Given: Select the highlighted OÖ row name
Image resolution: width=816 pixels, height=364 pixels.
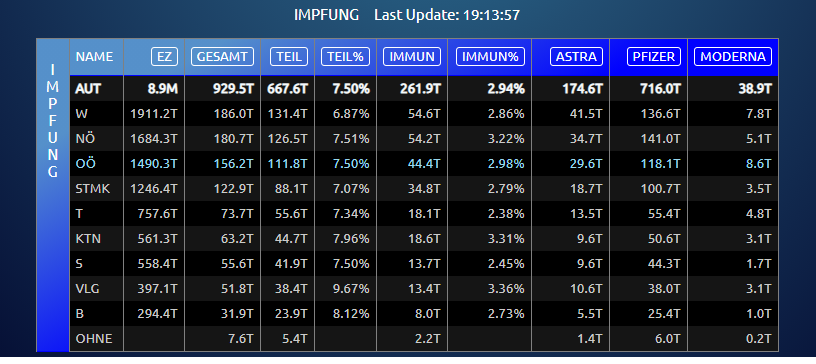Looking at the screenshot, I should pos(85,164).
